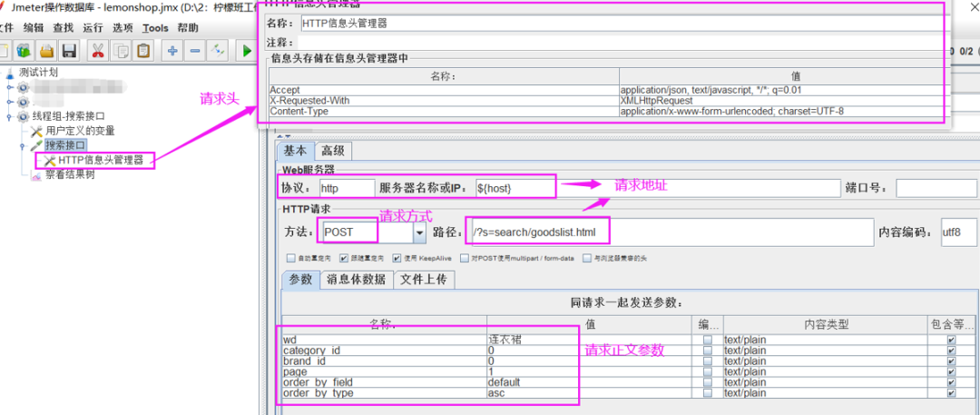This screenshot has width=980, height=415.
Task: Select the X-Requested-With header name cell
Action: point(444,101)
